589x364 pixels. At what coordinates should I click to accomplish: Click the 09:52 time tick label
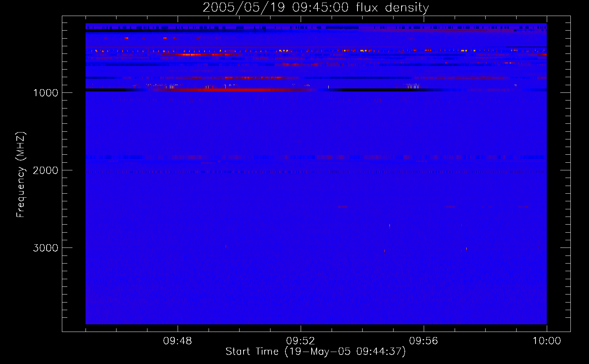[x=301, y=341]
